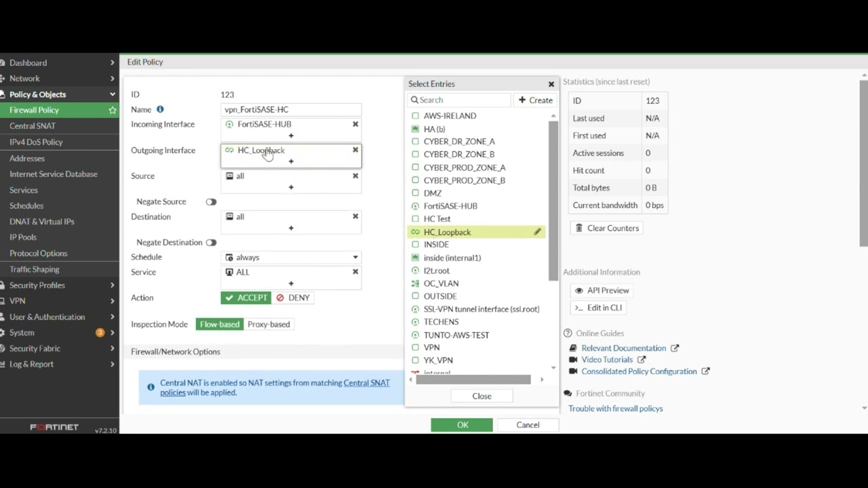The height and width of the screenshot is (488, 868).
Task: Click the info icon beside Name
Action: pos(160,109)
